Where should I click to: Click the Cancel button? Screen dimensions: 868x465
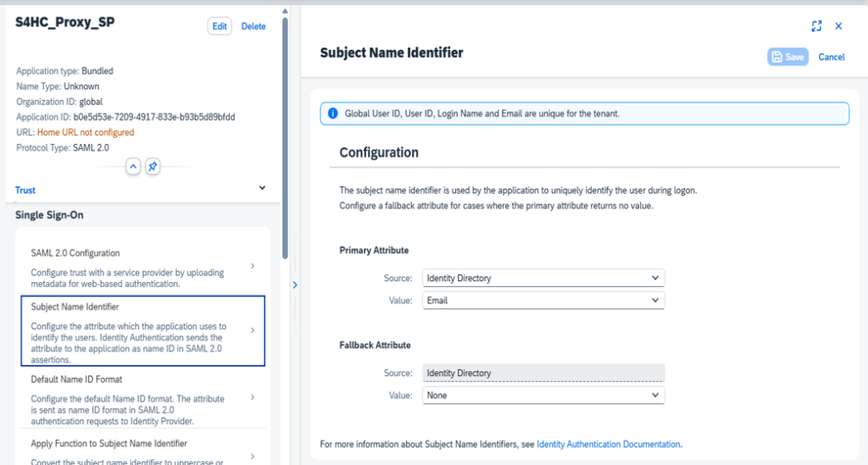tap(831, 57)
